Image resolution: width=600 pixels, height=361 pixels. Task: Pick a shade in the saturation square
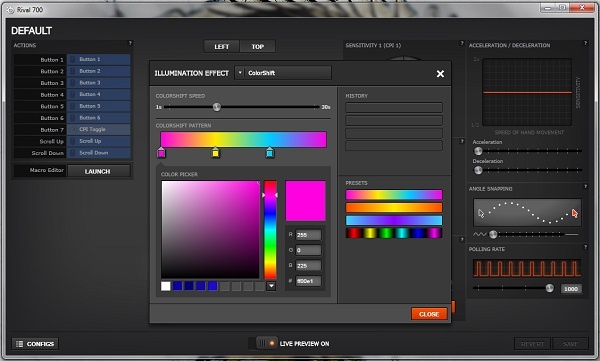(x=210, y=229)
